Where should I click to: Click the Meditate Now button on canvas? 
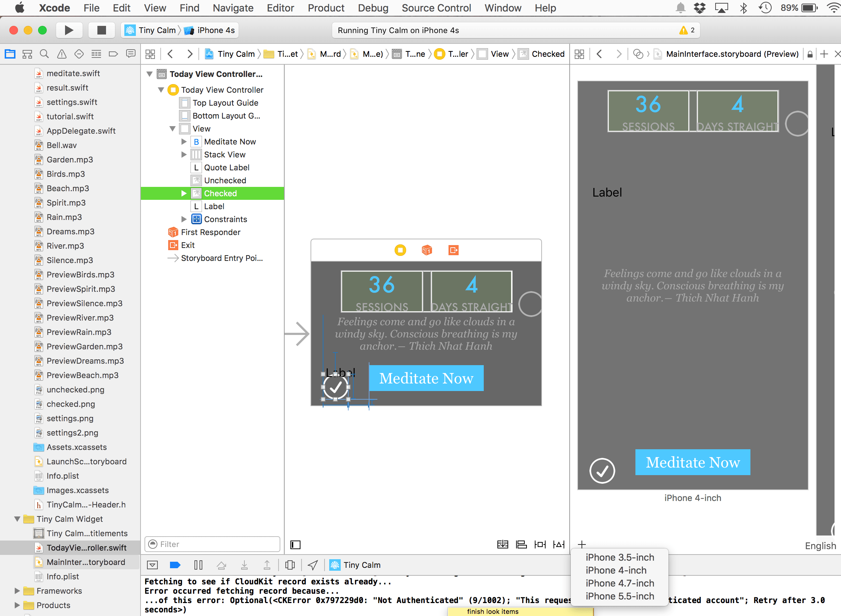pos(426,378)
